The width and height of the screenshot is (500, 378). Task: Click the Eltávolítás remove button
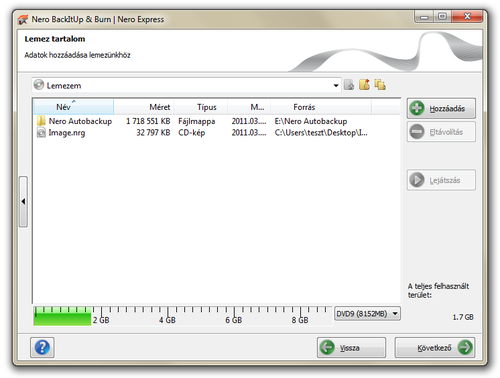[441, 132]
